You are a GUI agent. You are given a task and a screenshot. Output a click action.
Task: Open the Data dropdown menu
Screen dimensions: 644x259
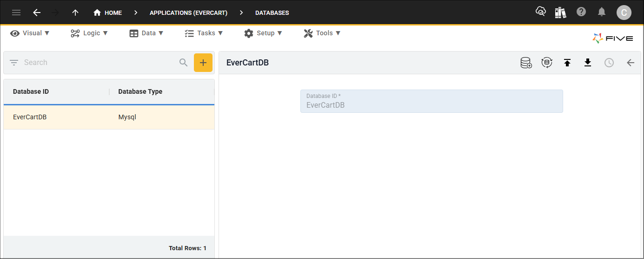pos(146,33)
